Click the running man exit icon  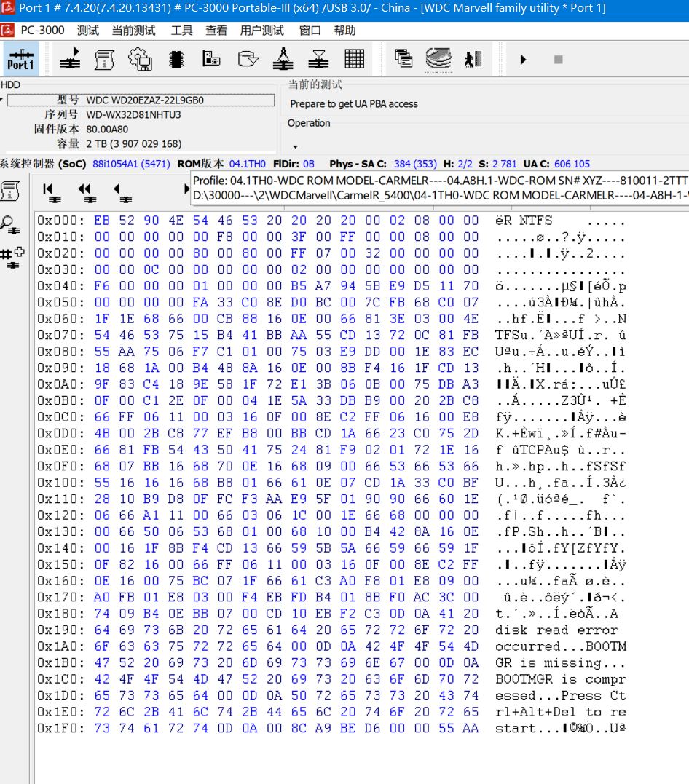tap(473, 59)
